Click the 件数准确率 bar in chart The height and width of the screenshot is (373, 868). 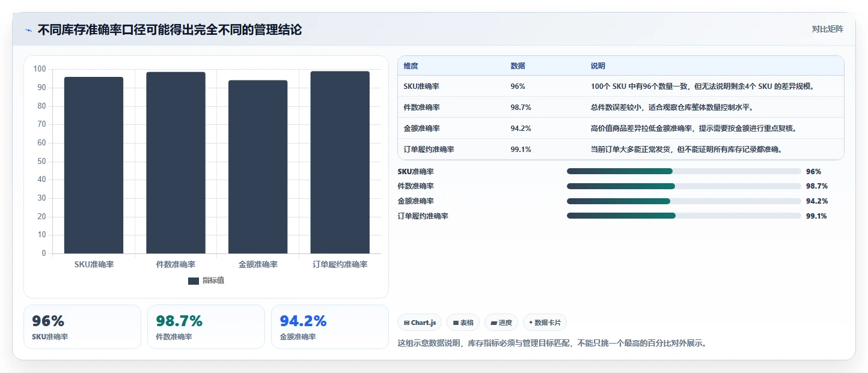click(176, 163)
